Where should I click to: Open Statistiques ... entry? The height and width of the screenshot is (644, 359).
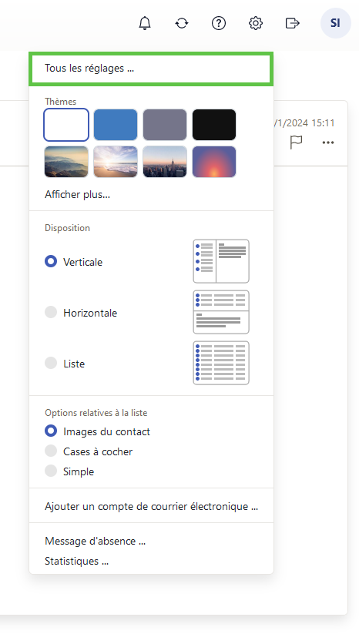[76, 561]
